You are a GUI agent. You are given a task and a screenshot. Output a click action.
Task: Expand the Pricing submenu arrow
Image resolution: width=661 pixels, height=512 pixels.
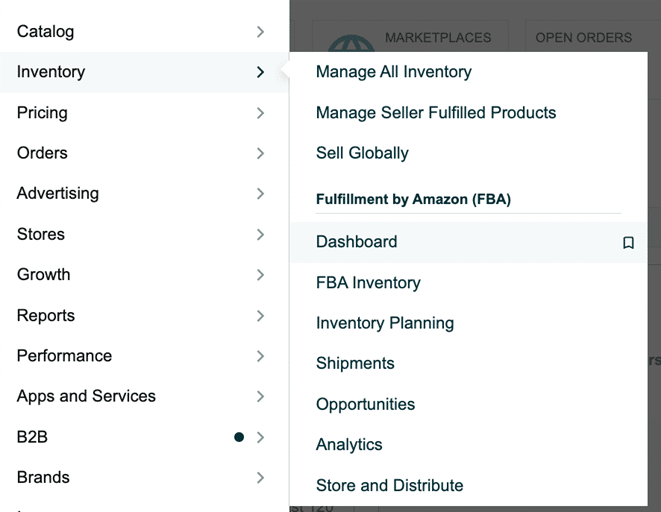tap(261, 113)
